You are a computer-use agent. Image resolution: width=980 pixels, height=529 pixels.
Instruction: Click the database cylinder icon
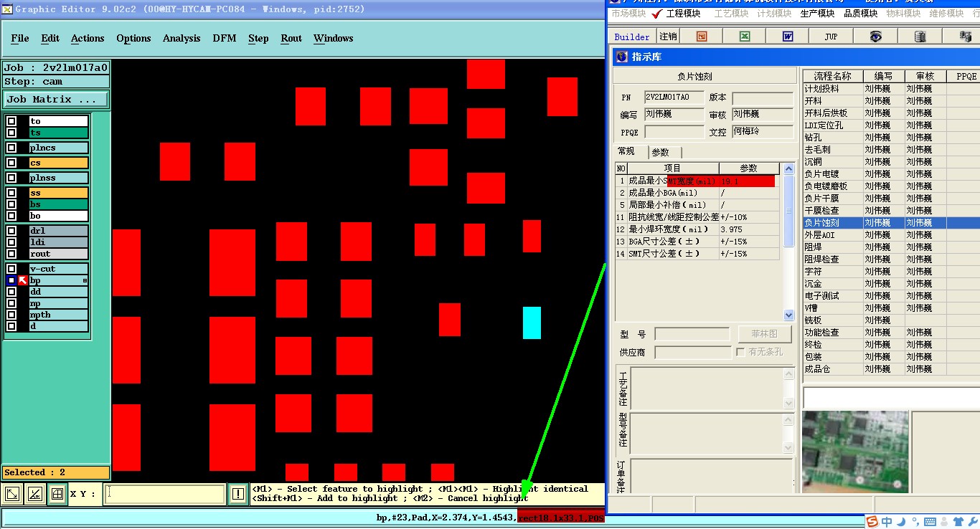click(x=920, y=37)
